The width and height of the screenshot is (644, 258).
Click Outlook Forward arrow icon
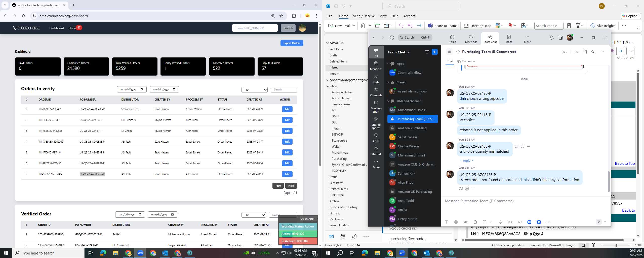click(x=419, y=26)
